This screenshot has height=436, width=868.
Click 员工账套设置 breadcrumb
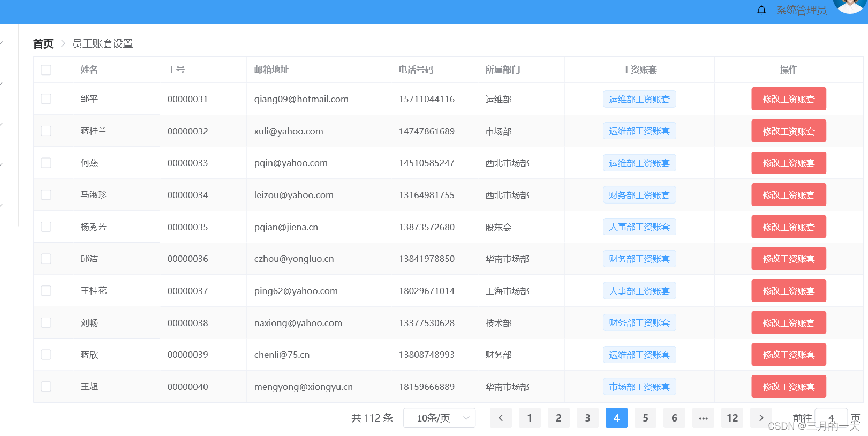click(102, 44)
